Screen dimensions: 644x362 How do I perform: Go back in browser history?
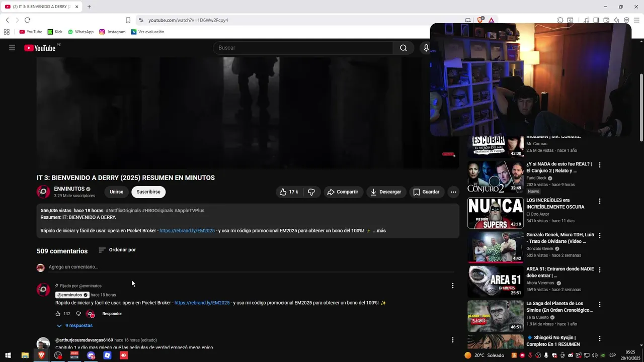pos(7,20)
